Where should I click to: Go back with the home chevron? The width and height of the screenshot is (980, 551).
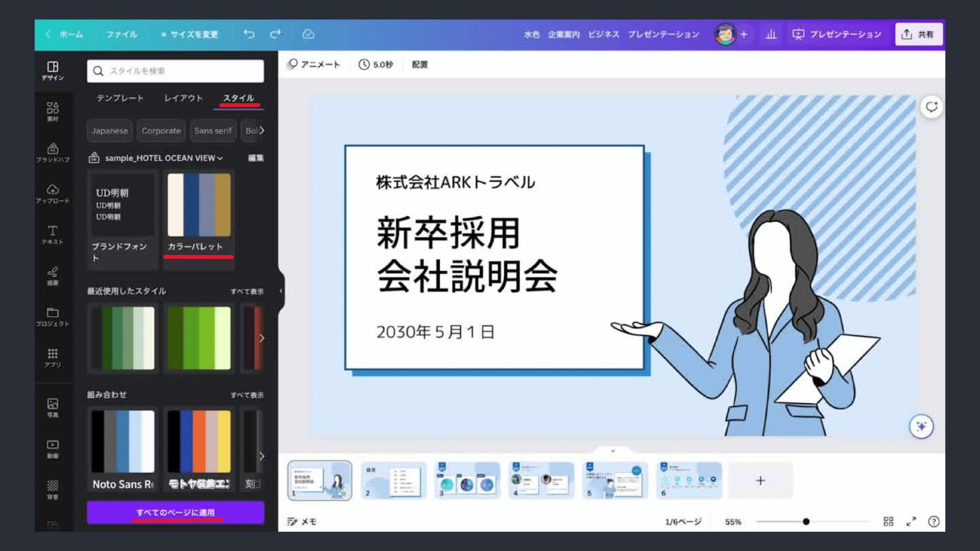pos(48,34)
